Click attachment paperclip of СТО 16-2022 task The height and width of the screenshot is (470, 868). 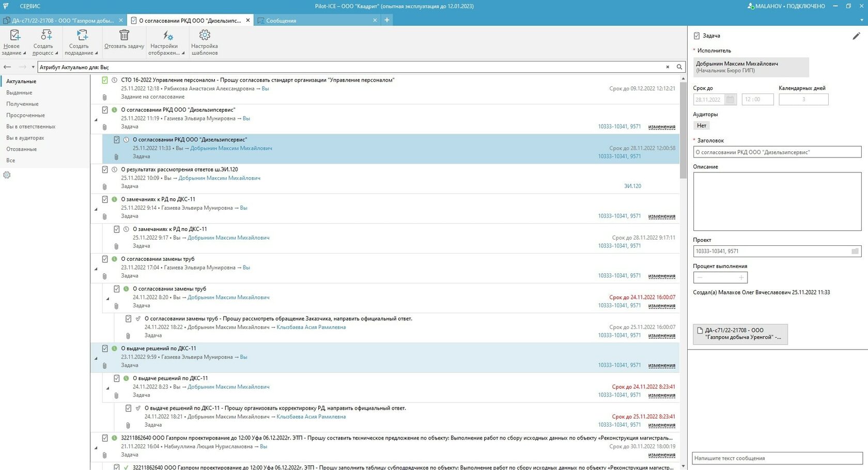(104, 97)
